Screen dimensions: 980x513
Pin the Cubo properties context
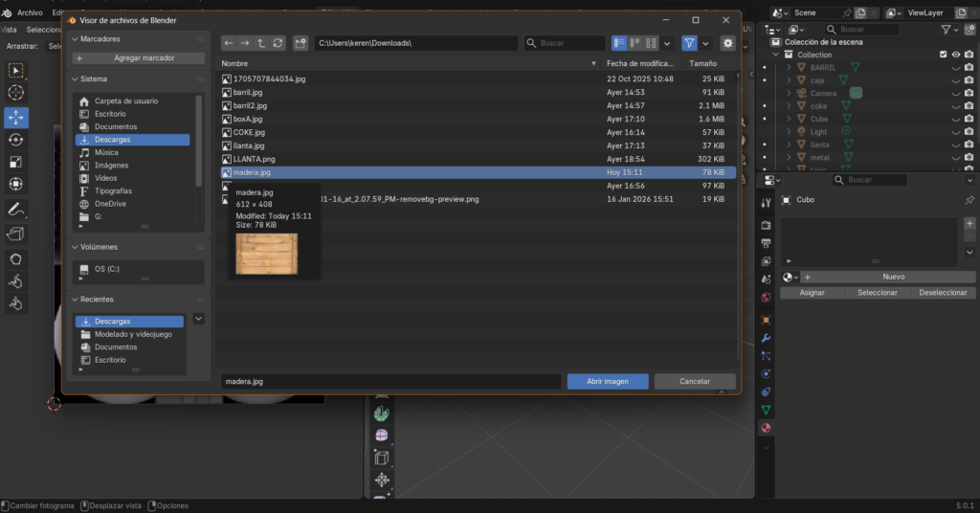969,200
